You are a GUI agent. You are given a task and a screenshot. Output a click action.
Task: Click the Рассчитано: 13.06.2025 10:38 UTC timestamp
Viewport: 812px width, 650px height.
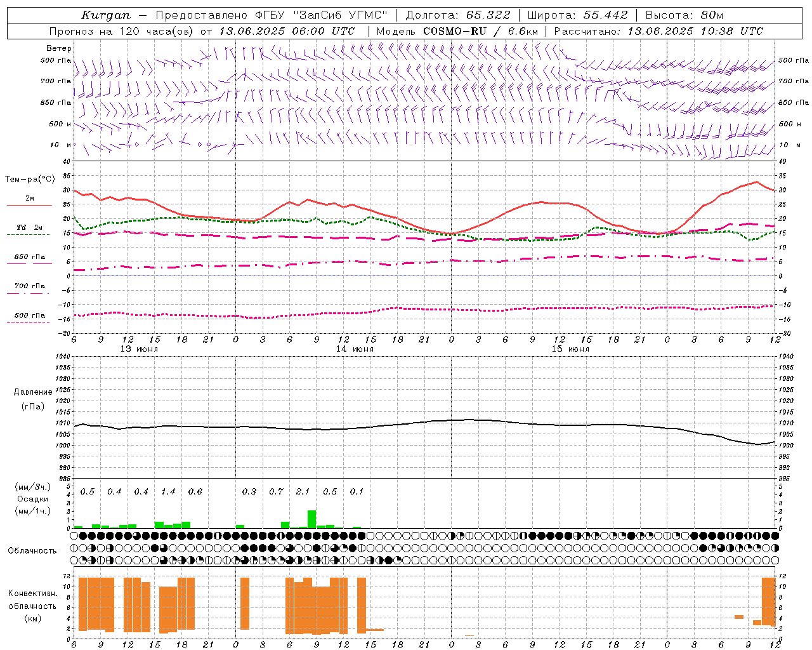659,31
